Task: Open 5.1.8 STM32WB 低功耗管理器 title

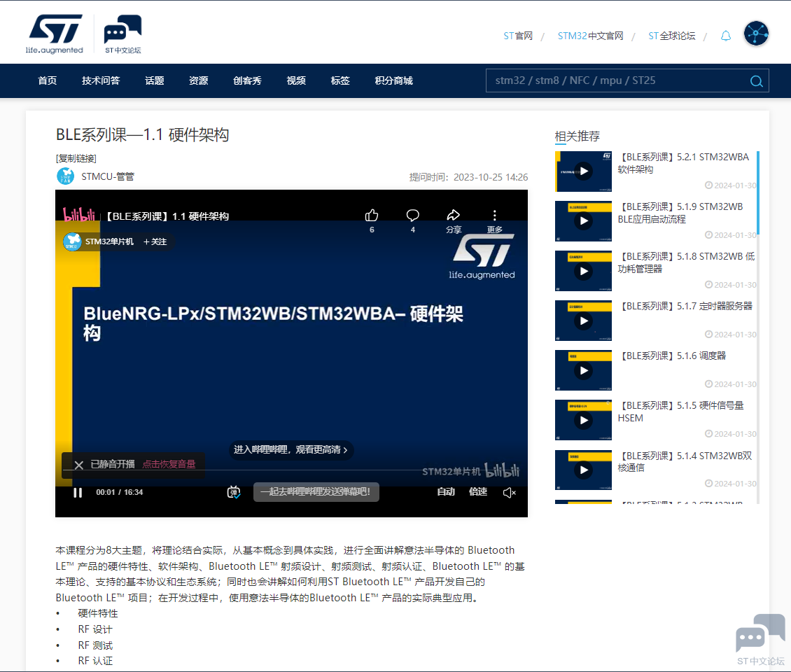Action: [x=686, y=262]
